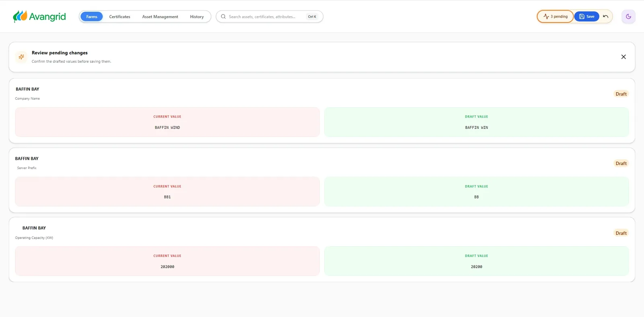Close the Review pending changes banner

[x=623, y=57]
